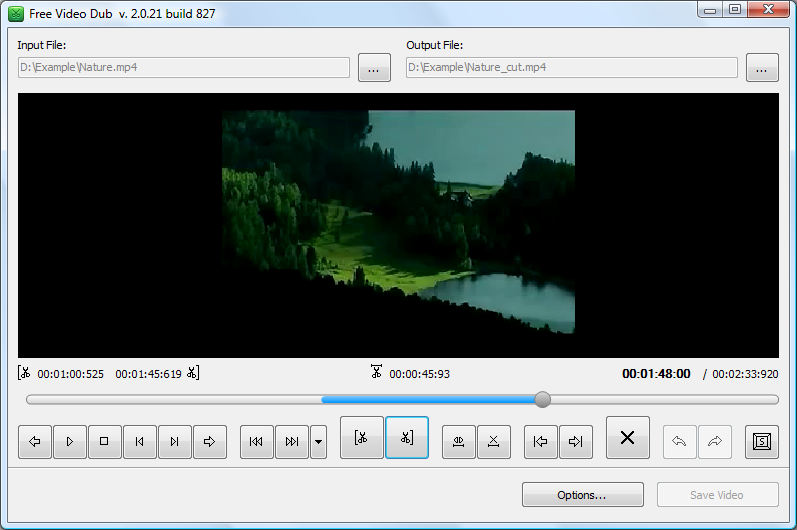This screenshot has height=530, width=797.
Task: Click the Output File path field
Action: [x=572, y=68]
